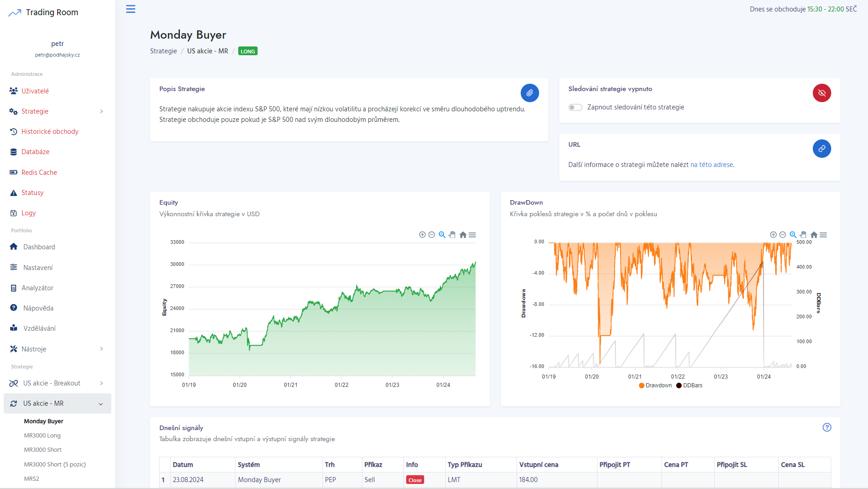
Task: Toggle Drawdown series in chart legend
Action: click(655, 385)
